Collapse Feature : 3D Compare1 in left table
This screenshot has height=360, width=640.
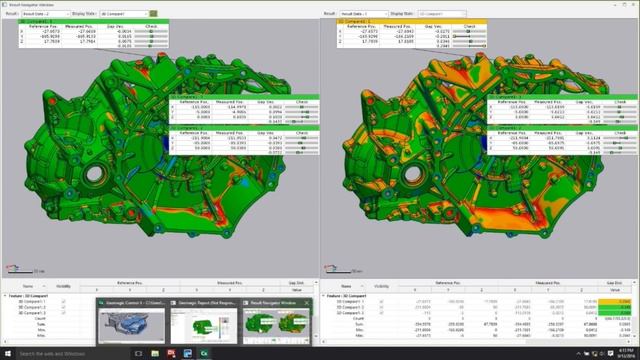click(x=5, y=296)
